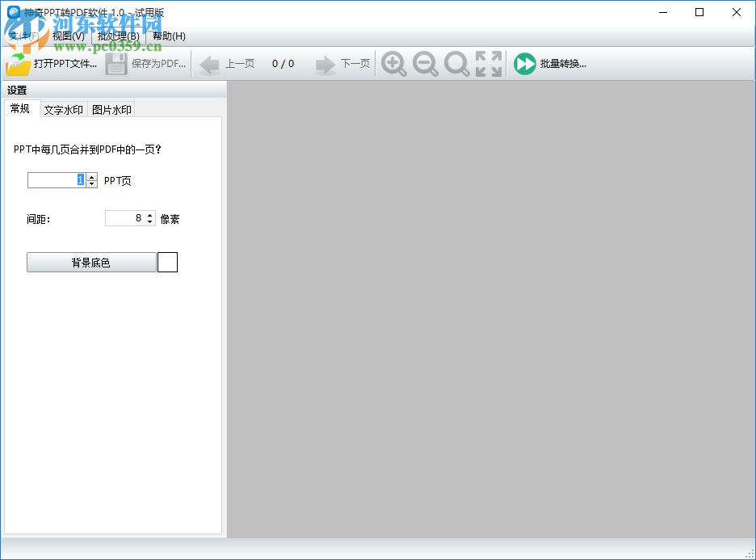Click the 设置 panel header

(114, 91)
